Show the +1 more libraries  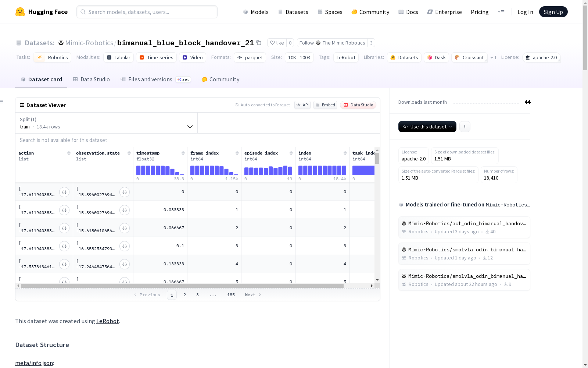(x=494, y=58)
